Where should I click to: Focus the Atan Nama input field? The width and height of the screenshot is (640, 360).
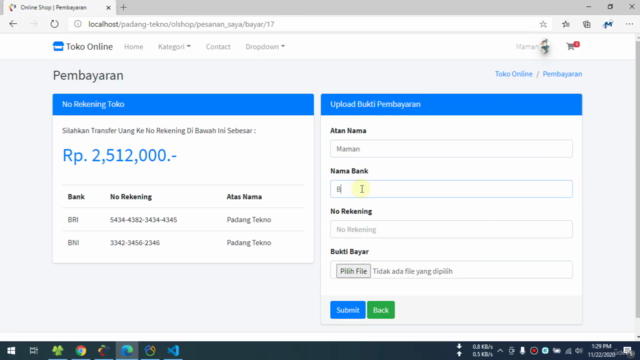coord(451,149)
